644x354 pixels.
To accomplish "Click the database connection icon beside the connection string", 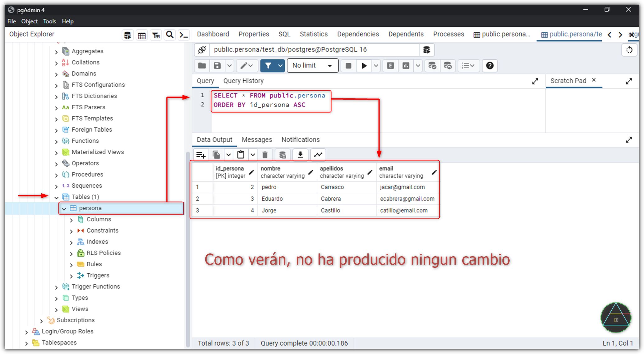I will coord(427,50).
